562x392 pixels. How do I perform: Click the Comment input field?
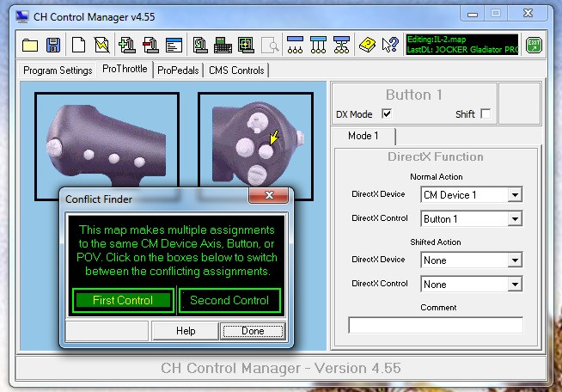pyautogui.click(x=436, y=325)
